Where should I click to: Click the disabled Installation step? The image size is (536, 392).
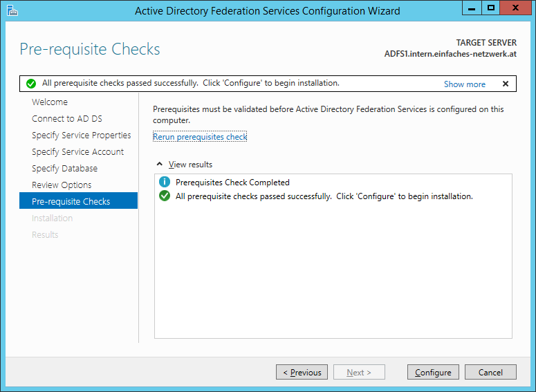(x=53, y=218)
